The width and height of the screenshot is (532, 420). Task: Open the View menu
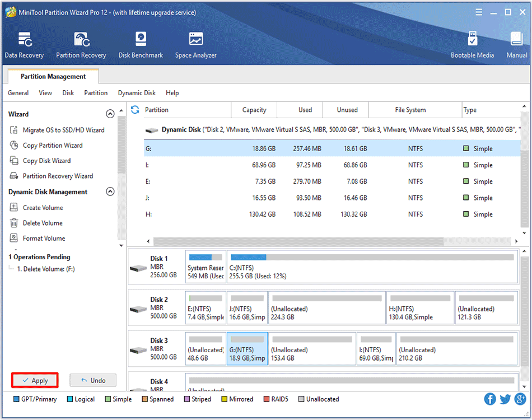pyautogui.click(x=45, y=93)
